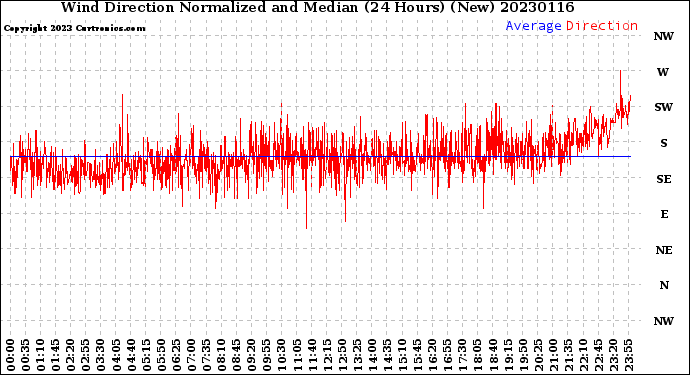Click the 00:35 time axis label
The height and width of the screenshot is (375, 690).
click(x=26, y=356)
